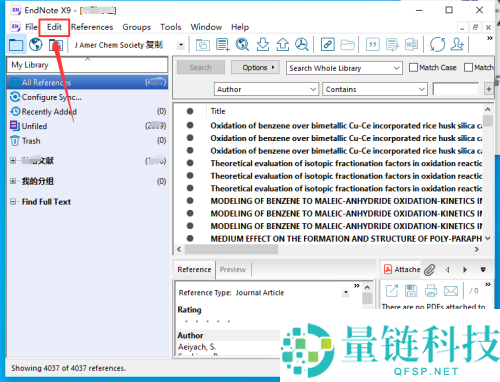
Task: Click the Sync Library circular-arrows icon
Action: pyautogui.click(x=437, y=44)
